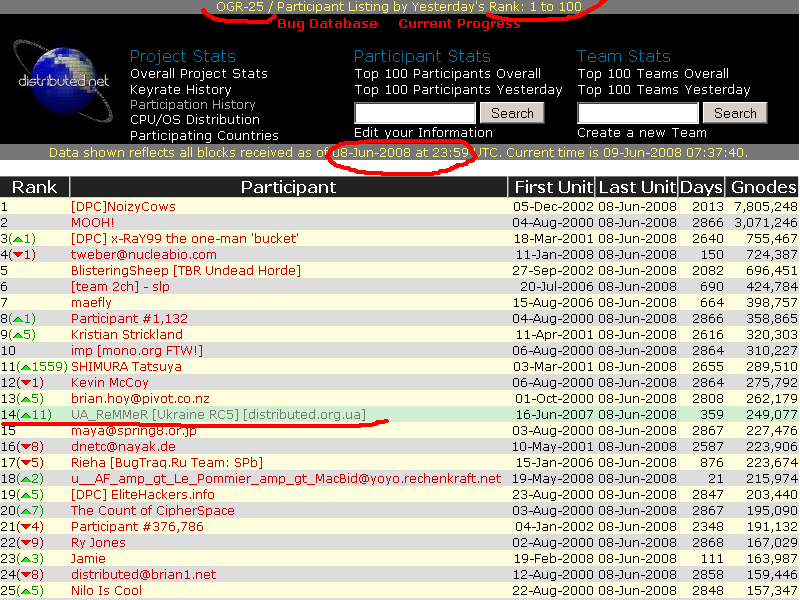Image resolution: width=800 pixels, height=600 pixels.
Task: Click the Last Unit column header
Action: (x=637, y=187)
